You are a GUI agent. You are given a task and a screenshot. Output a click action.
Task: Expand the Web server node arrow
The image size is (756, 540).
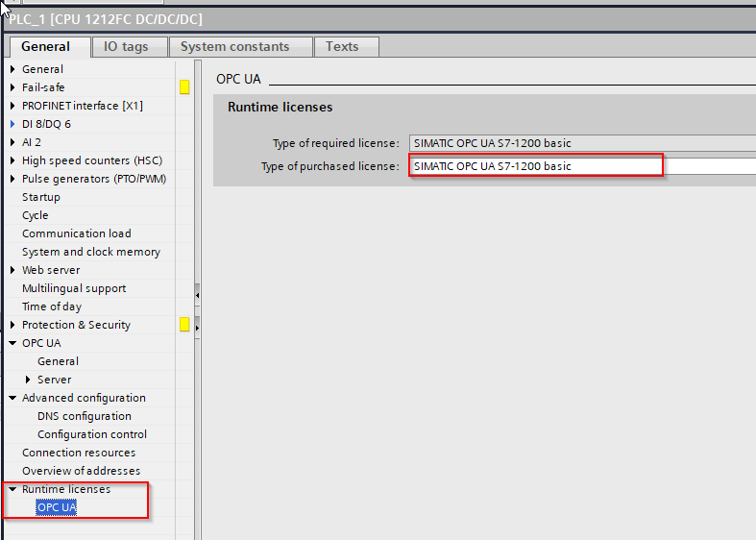[12, 271]
